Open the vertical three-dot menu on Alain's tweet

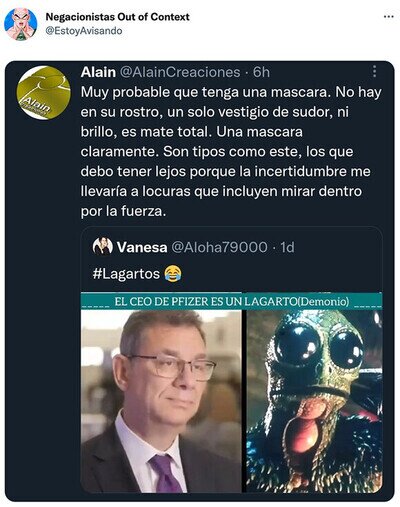[x=375, y=71]
